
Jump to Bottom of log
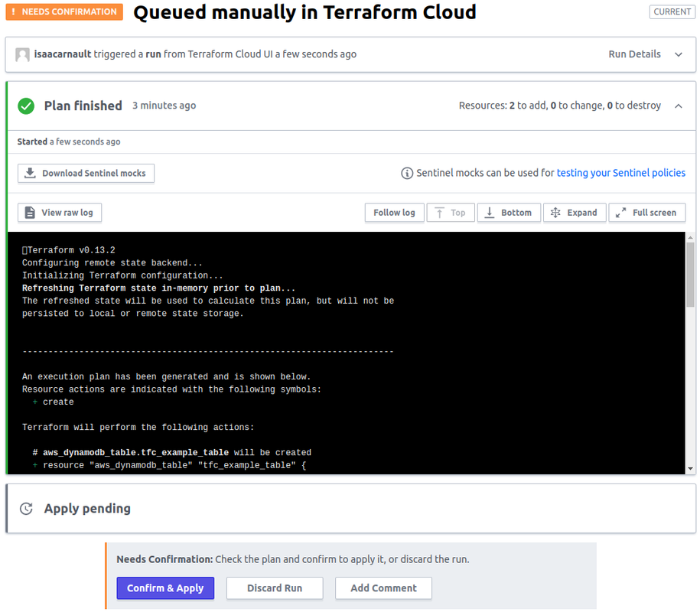coord(509,213)
